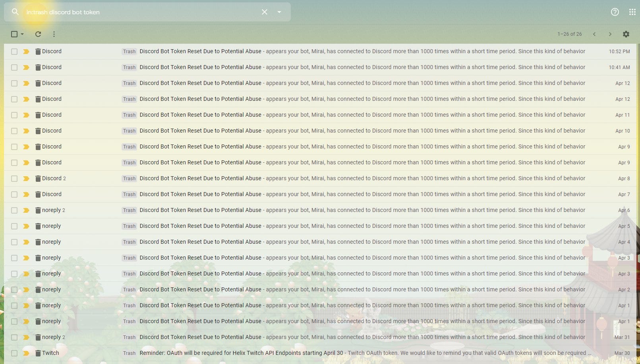The height and width of the screenshot is (364, 640).
Task: Click the Trash label on the 10:41 AM email
Action: coord(129,67)
